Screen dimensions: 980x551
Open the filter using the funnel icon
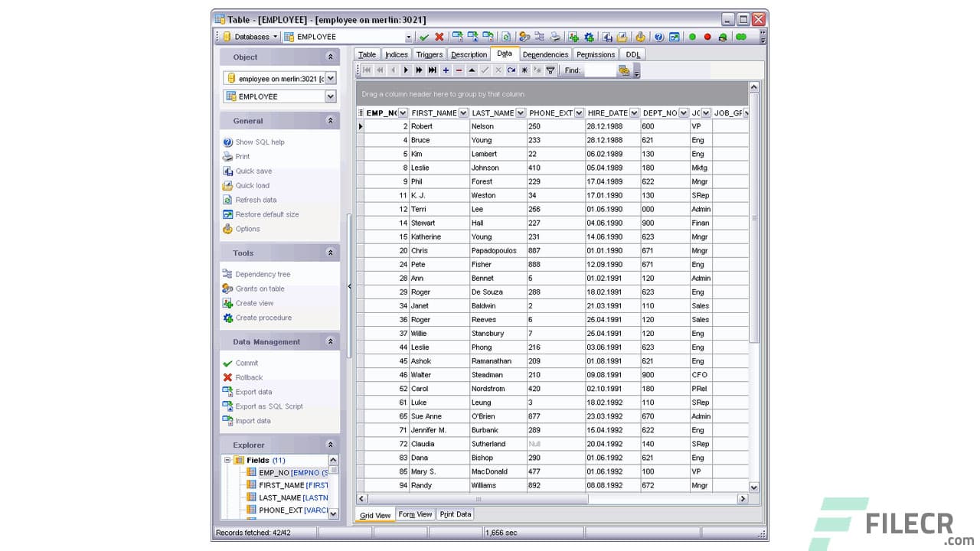(550, 70)
